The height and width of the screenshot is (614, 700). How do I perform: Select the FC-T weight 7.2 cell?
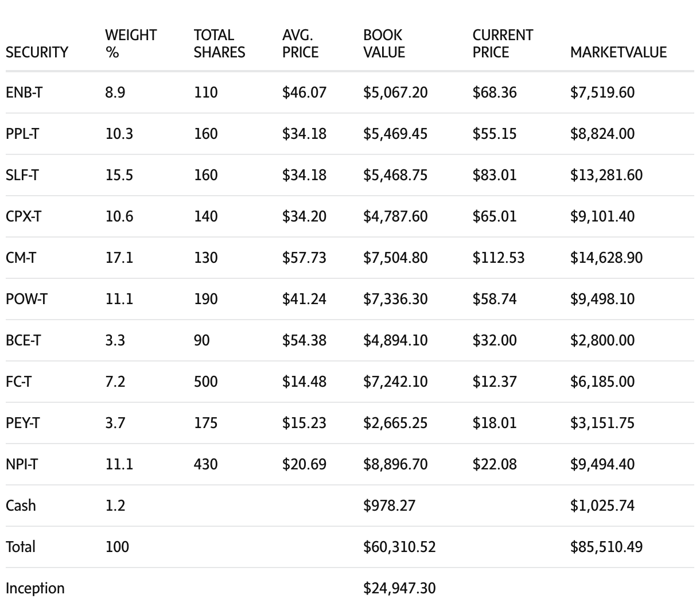(115, 382)
